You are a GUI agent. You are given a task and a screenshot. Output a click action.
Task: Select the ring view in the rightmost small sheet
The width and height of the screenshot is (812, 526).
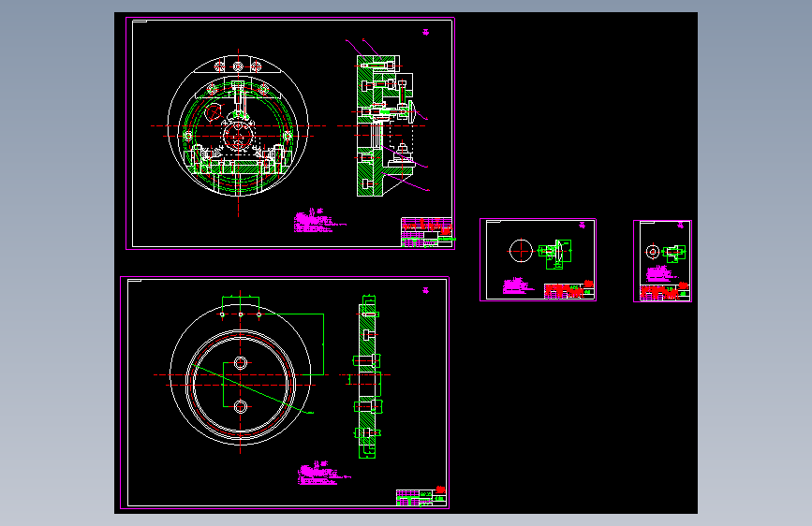click(653, 252)
